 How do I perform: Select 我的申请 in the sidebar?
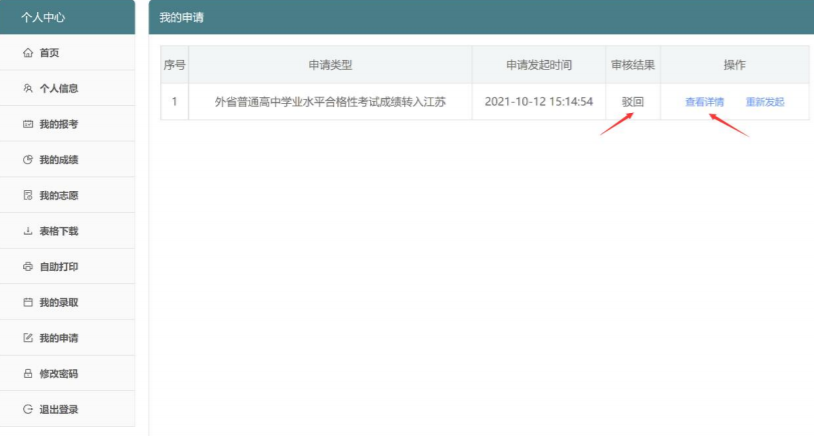click(58, 338)
